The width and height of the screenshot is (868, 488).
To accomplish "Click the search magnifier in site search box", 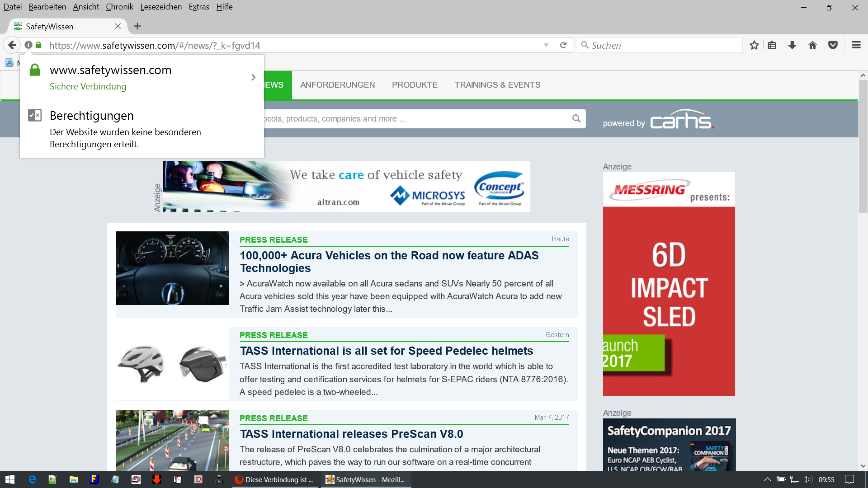I will pos(576,118).
